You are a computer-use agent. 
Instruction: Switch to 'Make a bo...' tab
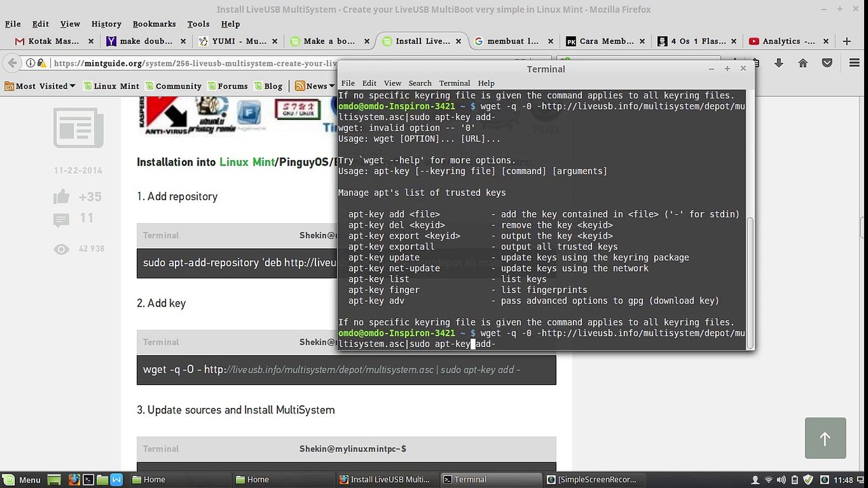click(x=328, y=41)
